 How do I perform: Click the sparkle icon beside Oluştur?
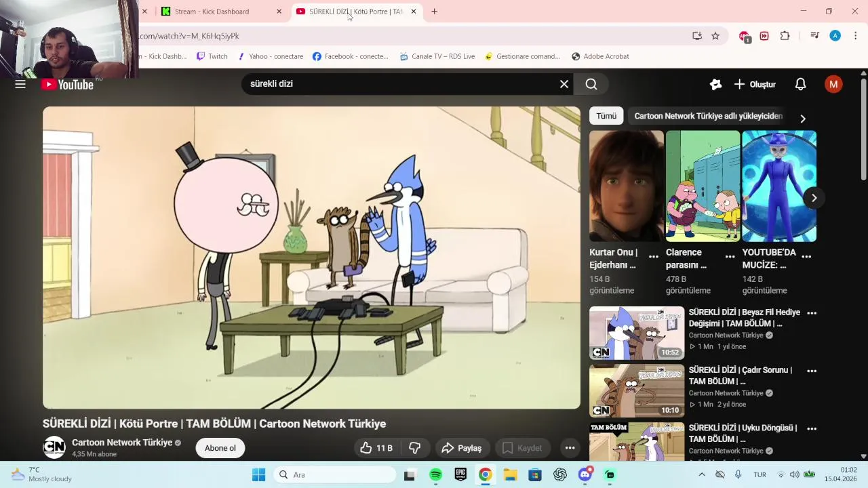click(715, 84)
